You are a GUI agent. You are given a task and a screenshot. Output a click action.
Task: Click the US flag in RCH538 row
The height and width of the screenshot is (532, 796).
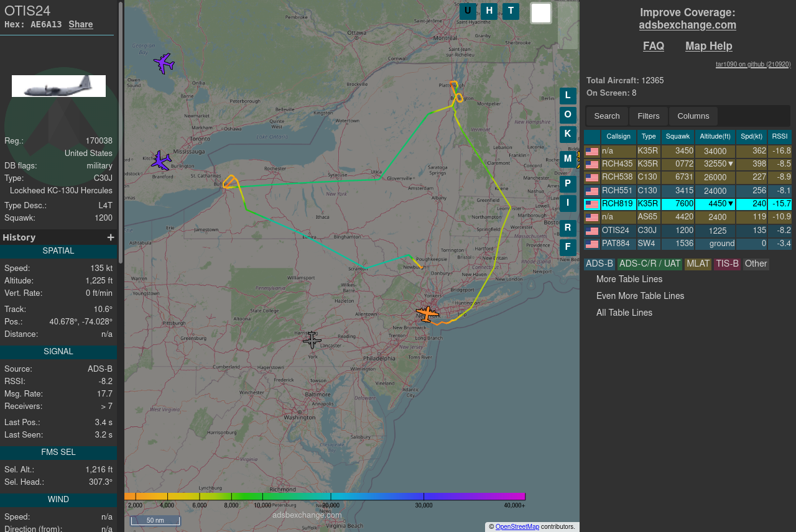point(592,178)
